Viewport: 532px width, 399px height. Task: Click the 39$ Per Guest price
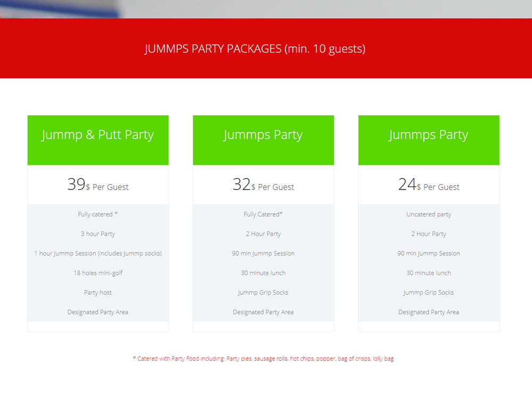click(98, 185)
